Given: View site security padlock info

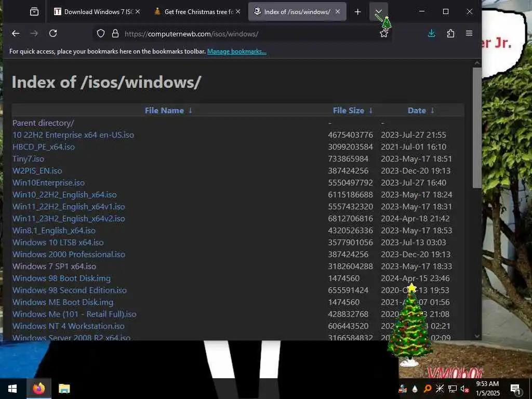Looking at the screenshot, I should (115, 33).
